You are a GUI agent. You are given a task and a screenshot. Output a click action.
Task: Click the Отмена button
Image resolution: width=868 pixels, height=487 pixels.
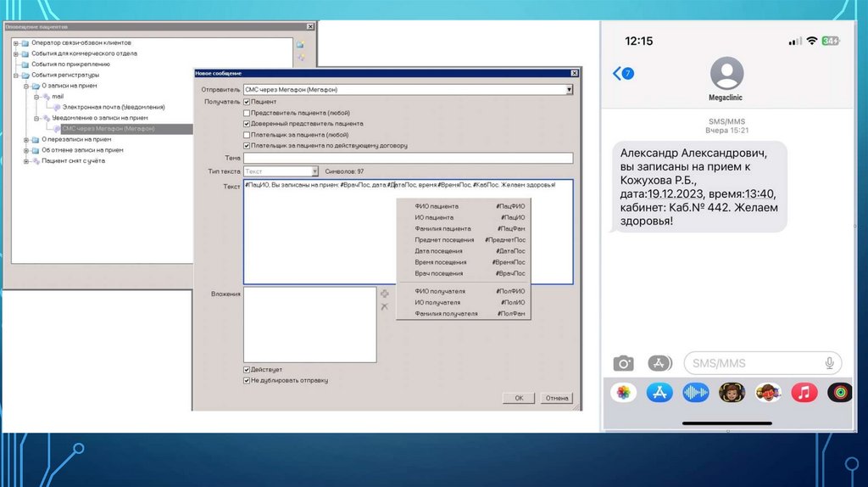(x=557, y=398)
